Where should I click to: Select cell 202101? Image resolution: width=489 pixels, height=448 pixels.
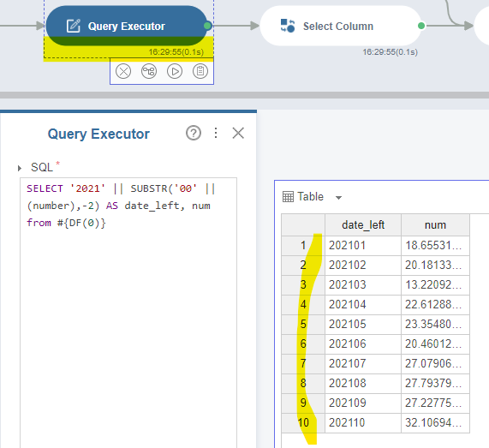click(x=363, y=246)
